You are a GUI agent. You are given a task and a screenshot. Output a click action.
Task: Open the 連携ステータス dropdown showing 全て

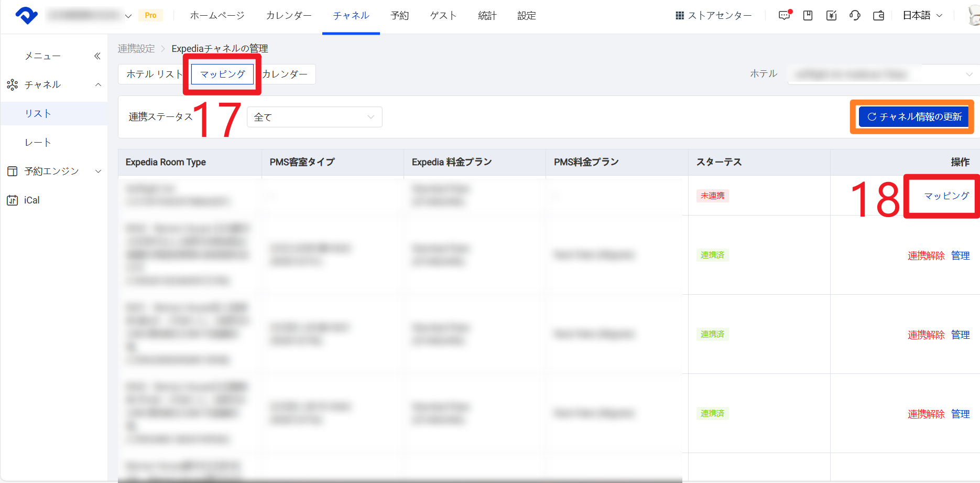pos(314,117)
